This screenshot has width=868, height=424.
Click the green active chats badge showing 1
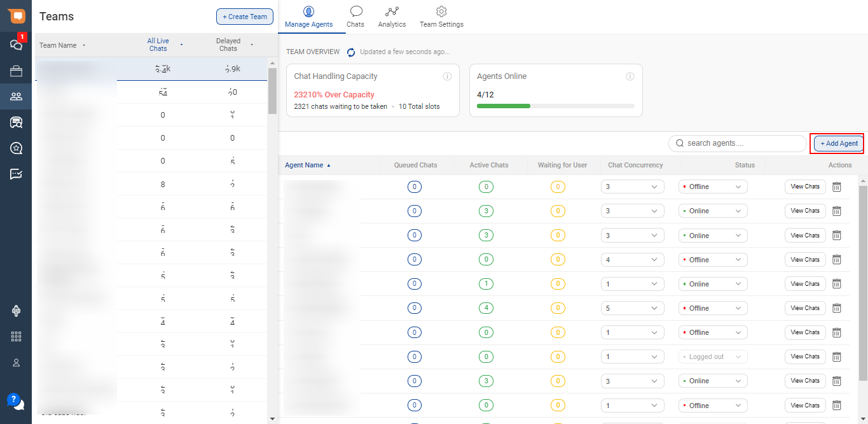tap(486, 284)
